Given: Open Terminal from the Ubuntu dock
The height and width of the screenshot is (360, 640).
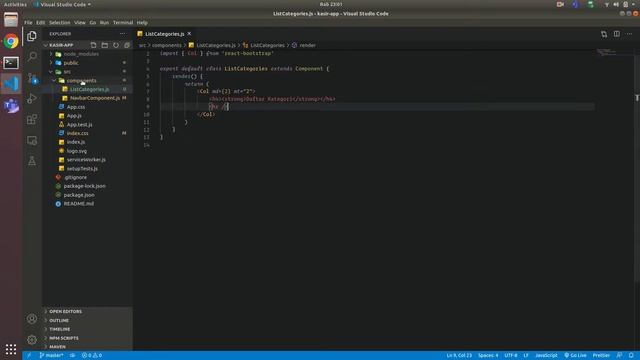Looking at the screenshot, I should 11,62.
